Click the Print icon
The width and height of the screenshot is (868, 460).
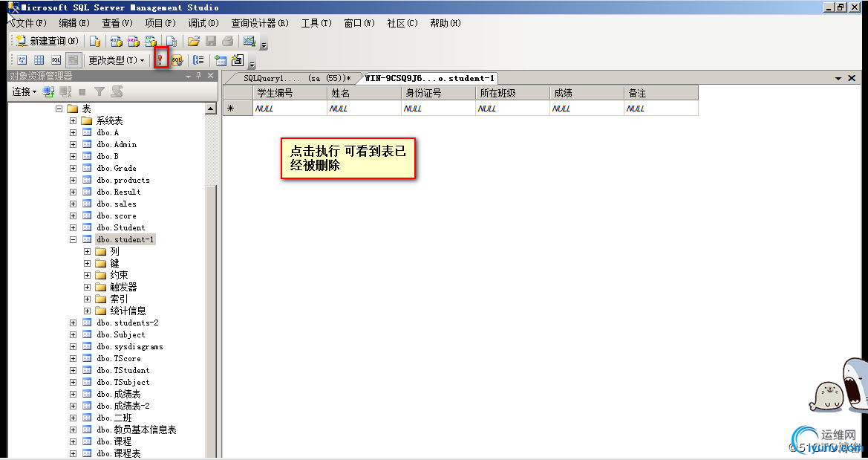(227, 42)
